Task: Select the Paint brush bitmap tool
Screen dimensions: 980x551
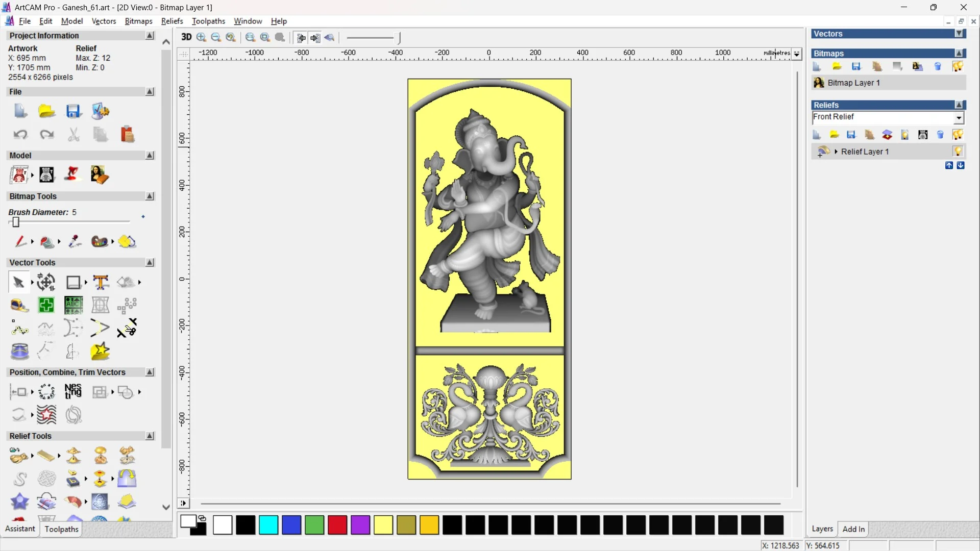Action: 20,241
